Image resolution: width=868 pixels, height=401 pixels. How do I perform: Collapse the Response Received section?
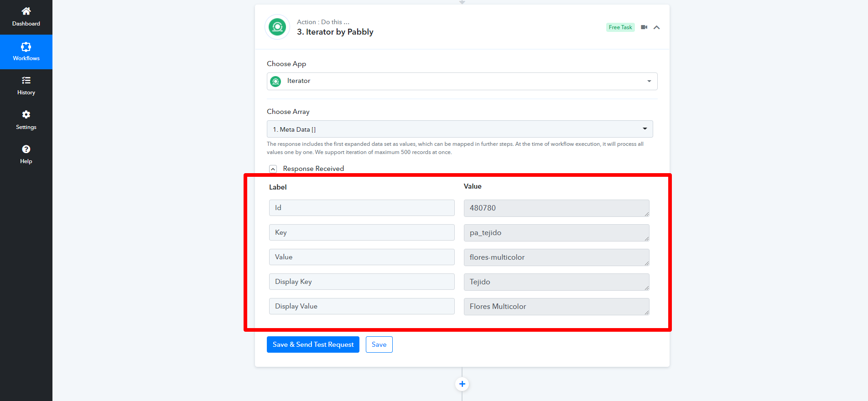273,169
